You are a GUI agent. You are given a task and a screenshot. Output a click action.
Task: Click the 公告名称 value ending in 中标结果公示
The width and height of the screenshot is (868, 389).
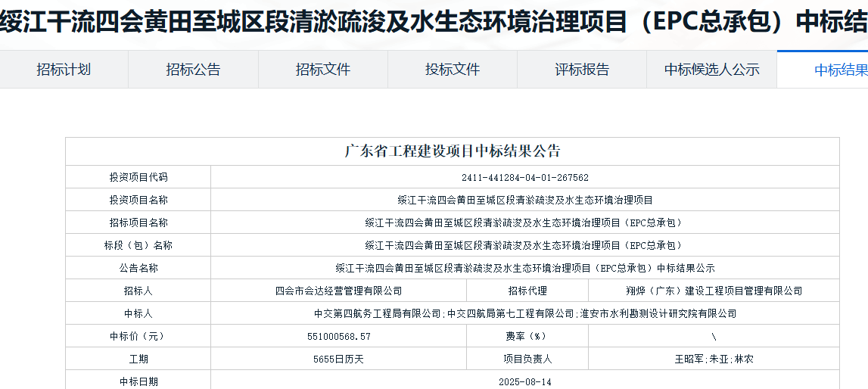click(x=525, y=268)
